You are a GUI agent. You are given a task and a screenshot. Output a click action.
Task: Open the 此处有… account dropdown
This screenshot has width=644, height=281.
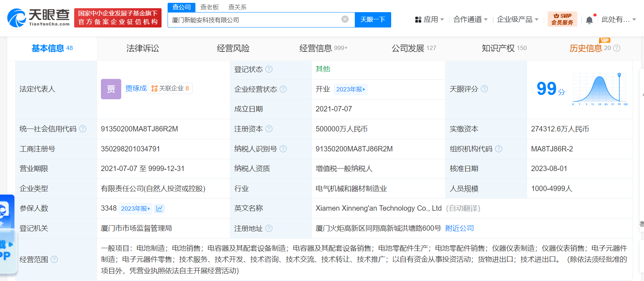pos(619,20)
